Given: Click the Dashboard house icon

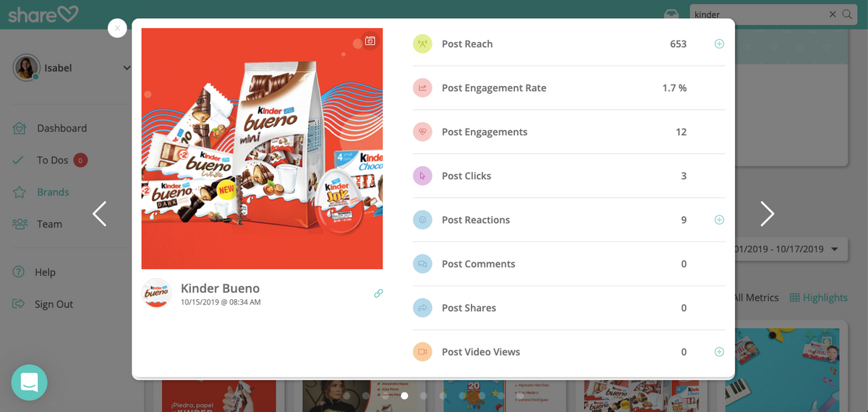Looking at the screenshot, I should pyautogui.click(x=20, y=128).
